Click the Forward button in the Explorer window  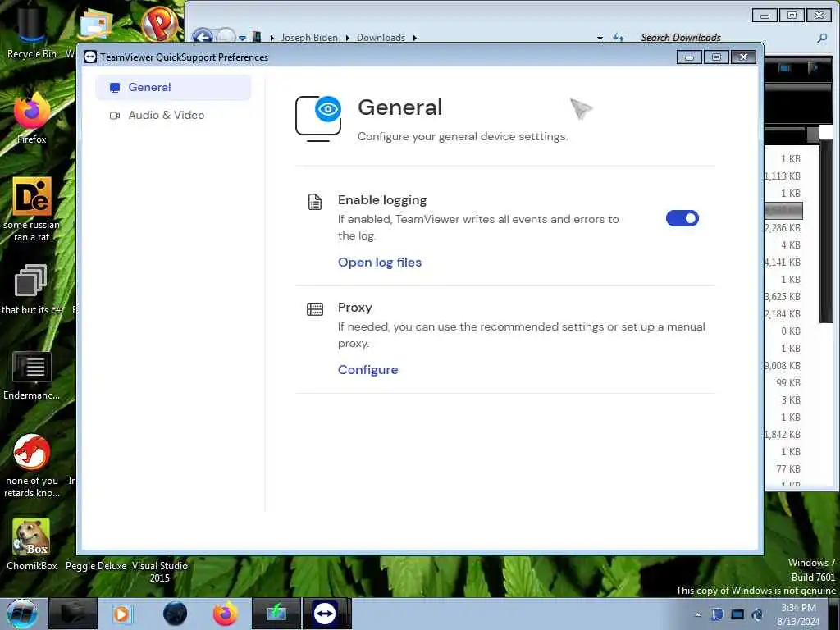(x=225, y=35)
